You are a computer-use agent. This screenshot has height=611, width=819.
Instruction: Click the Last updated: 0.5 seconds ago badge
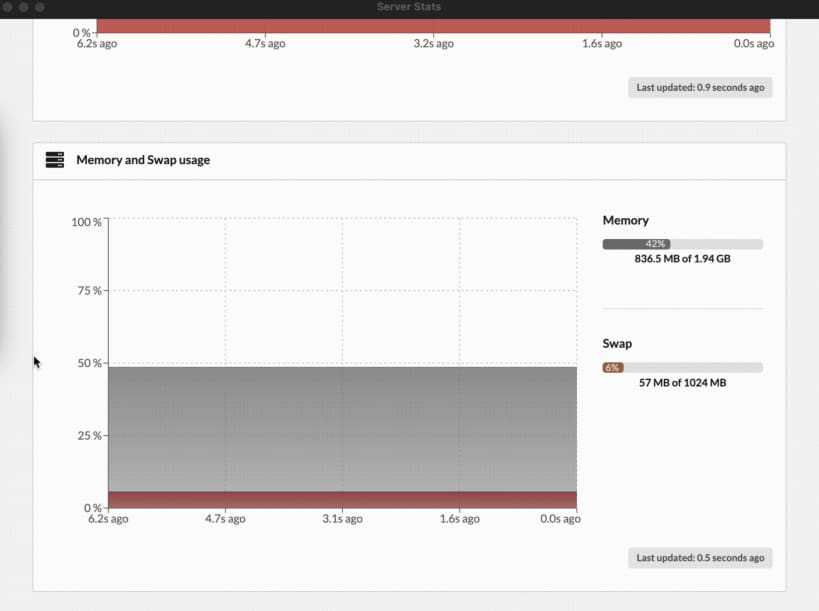click(x=699, y=557)
